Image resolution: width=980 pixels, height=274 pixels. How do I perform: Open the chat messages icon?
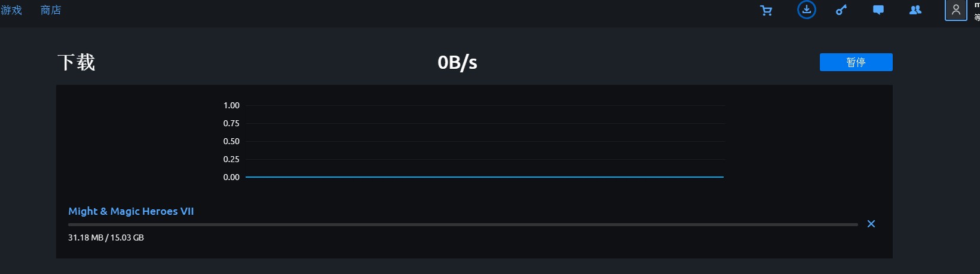[x=878, y=10]
